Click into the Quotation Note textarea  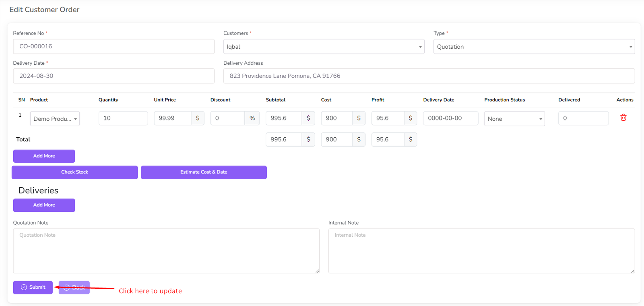coord(166,251)
